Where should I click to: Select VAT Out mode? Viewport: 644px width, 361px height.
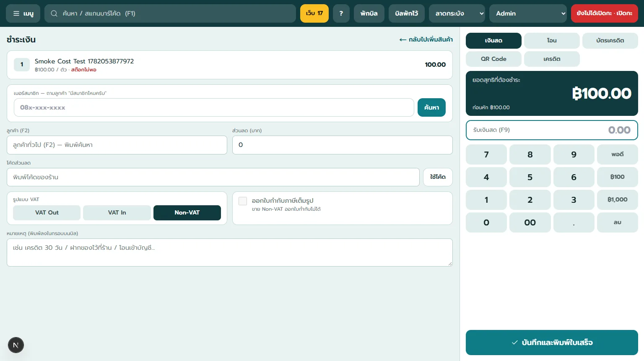pos(47,213)
